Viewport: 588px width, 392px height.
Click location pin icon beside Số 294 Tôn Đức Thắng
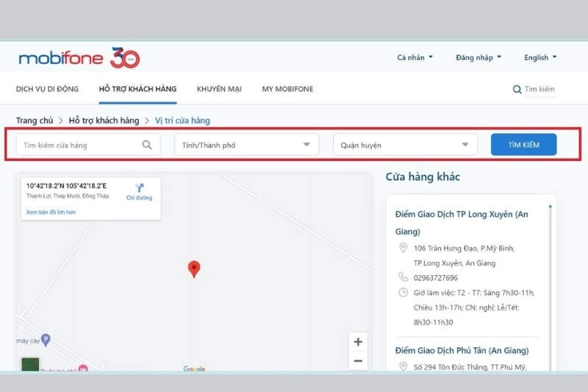(x=403, y=366)
